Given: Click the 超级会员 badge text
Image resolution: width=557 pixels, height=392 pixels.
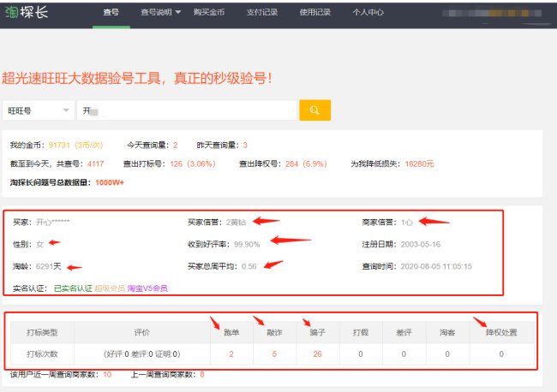Looking at the screenshot, I should coord(110,288).
